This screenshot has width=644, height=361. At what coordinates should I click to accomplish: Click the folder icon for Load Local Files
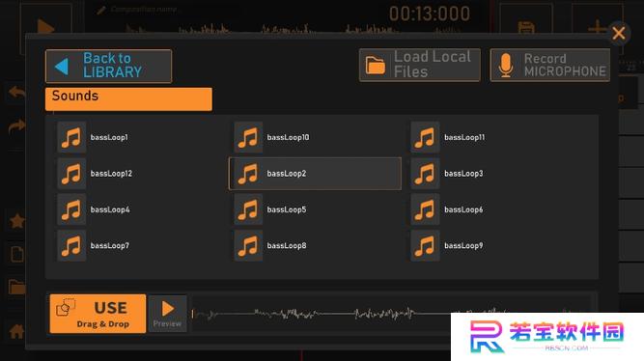376,66
